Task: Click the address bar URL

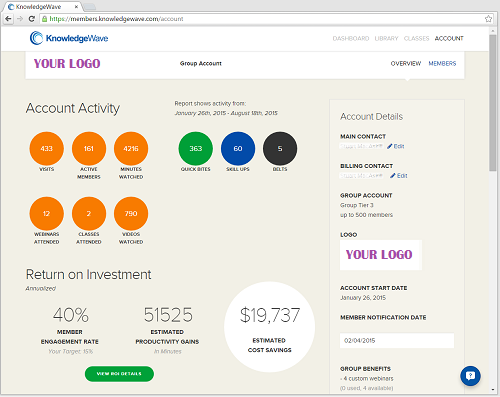Action: point(116,19)
